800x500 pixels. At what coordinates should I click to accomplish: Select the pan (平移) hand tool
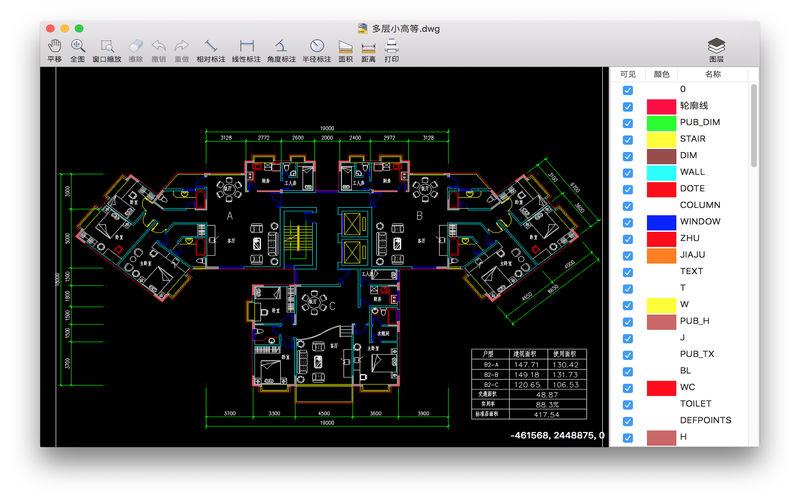(x=55, y=51)
